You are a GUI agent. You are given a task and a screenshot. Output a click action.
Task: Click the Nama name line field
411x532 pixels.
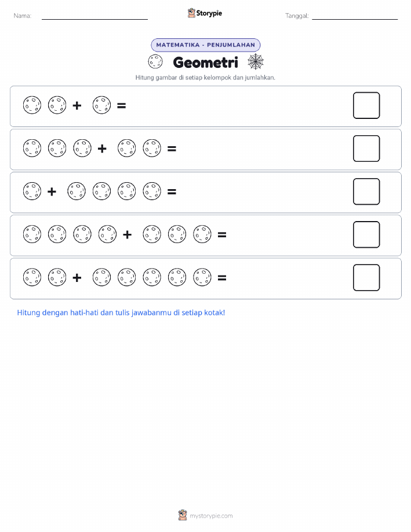coord(94,16)
